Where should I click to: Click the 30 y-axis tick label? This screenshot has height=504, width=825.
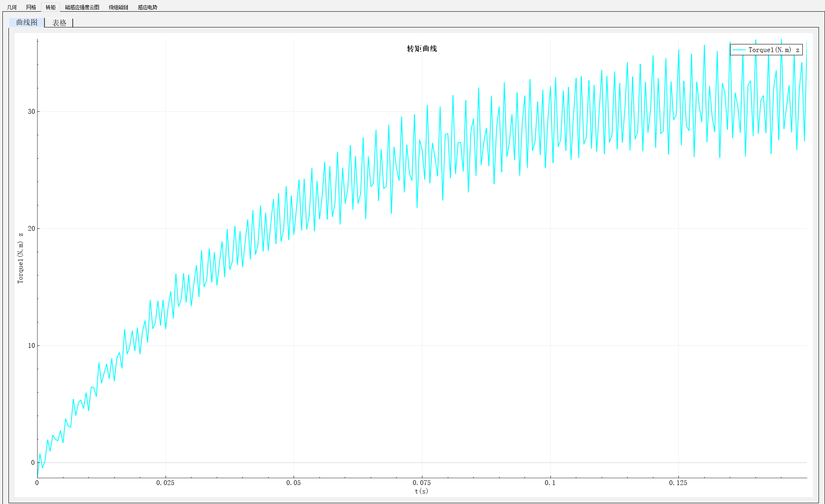(x=31, y=111)
